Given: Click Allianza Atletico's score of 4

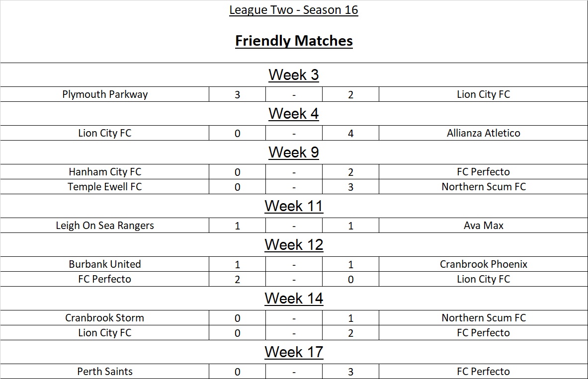Looking at the screenshot, I should [x=350, y=133].
